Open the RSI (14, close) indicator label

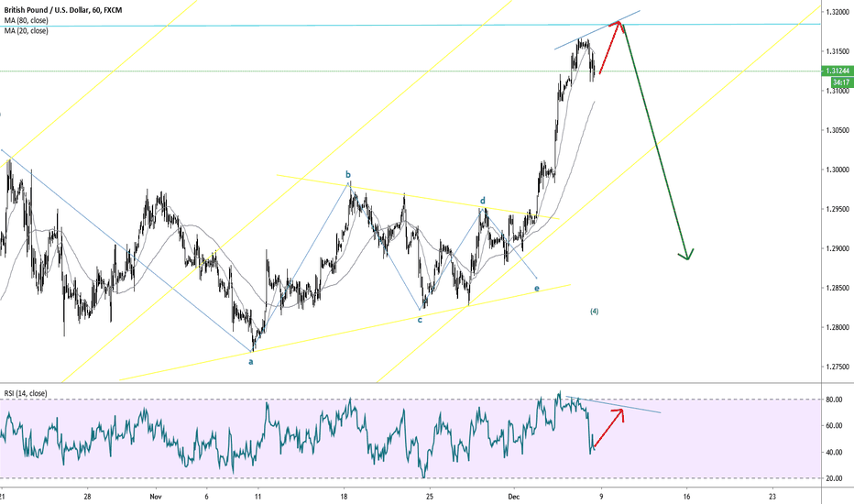25,393
